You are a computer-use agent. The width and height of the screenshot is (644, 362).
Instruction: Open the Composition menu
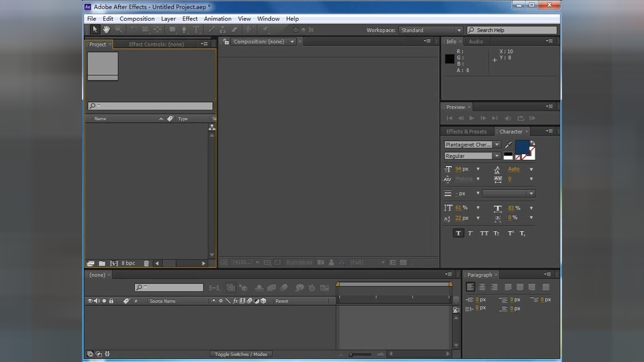tap(137, 19)
